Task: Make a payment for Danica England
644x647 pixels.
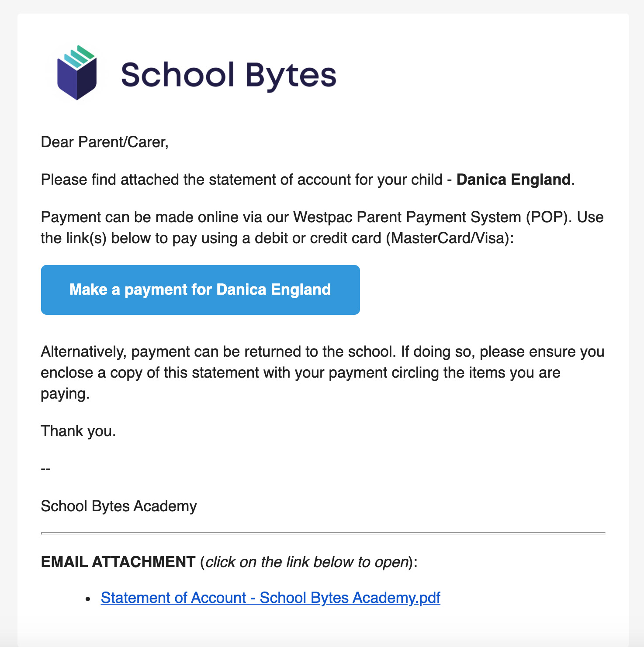Action: (x=200, y=290)
